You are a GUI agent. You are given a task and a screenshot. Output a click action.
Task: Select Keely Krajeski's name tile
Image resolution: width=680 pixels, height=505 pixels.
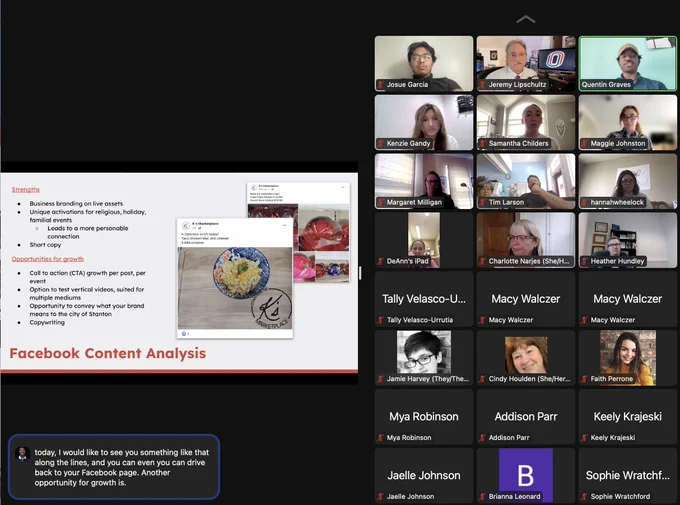(628, 416)
